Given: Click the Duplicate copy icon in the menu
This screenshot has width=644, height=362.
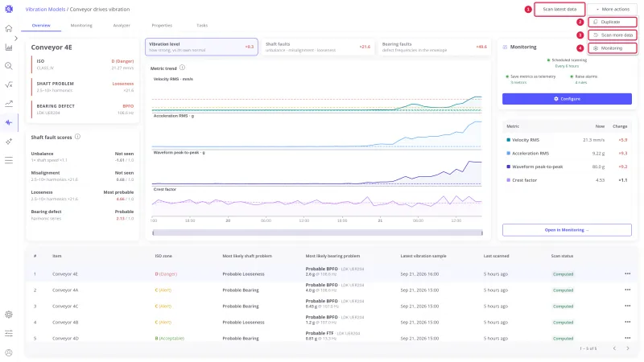Looking at the screenshot, I should click(x=596, y=22).
